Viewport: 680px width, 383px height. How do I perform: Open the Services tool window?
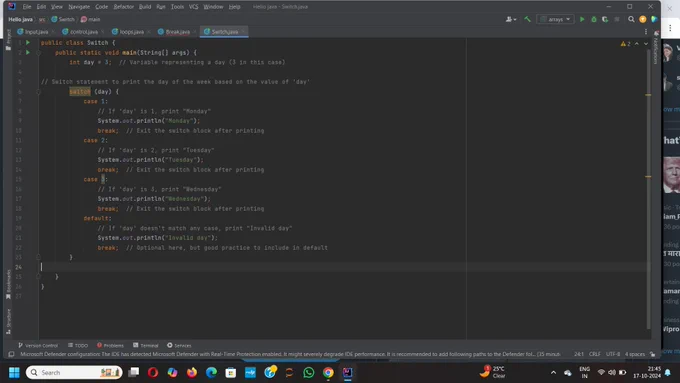(179, 345)
